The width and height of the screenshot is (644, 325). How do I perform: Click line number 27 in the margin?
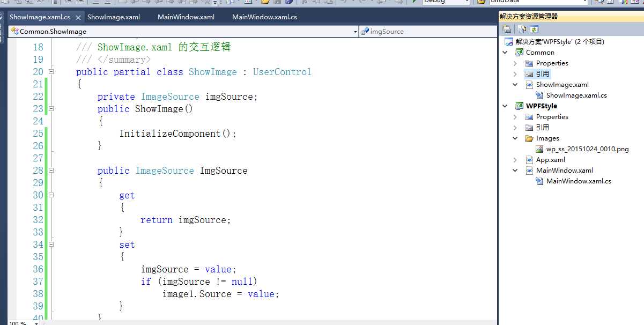coord(38,158)
